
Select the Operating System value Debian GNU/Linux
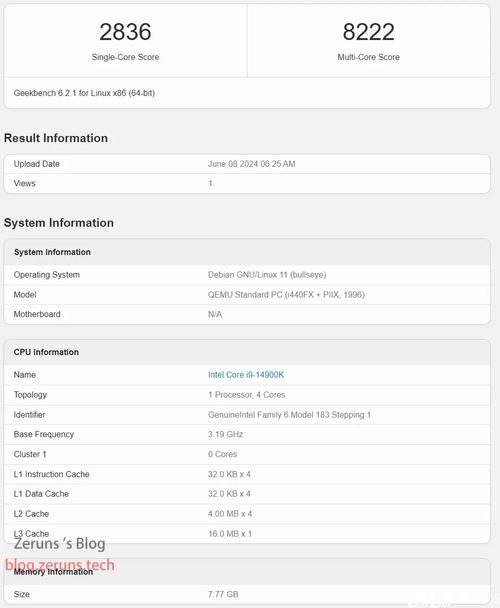click(x=267, y=275)
